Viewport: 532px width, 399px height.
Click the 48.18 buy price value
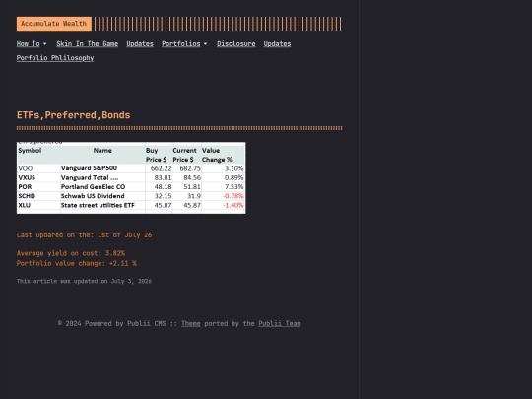point(163,187)
